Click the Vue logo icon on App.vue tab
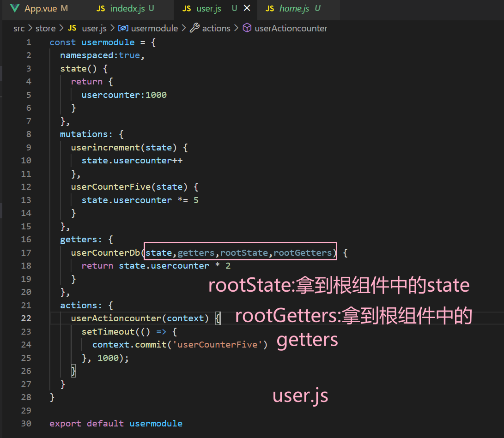 pos(15,9)
